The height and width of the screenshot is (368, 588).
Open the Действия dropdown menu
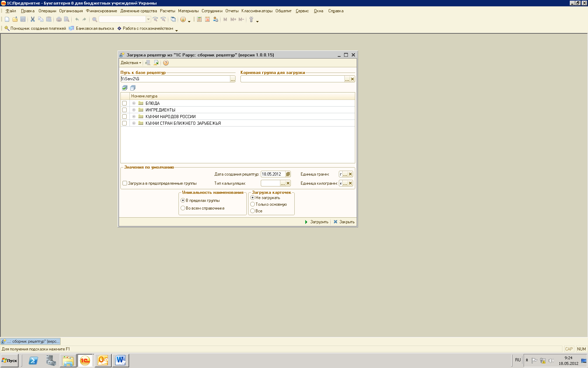coord(131,63)
